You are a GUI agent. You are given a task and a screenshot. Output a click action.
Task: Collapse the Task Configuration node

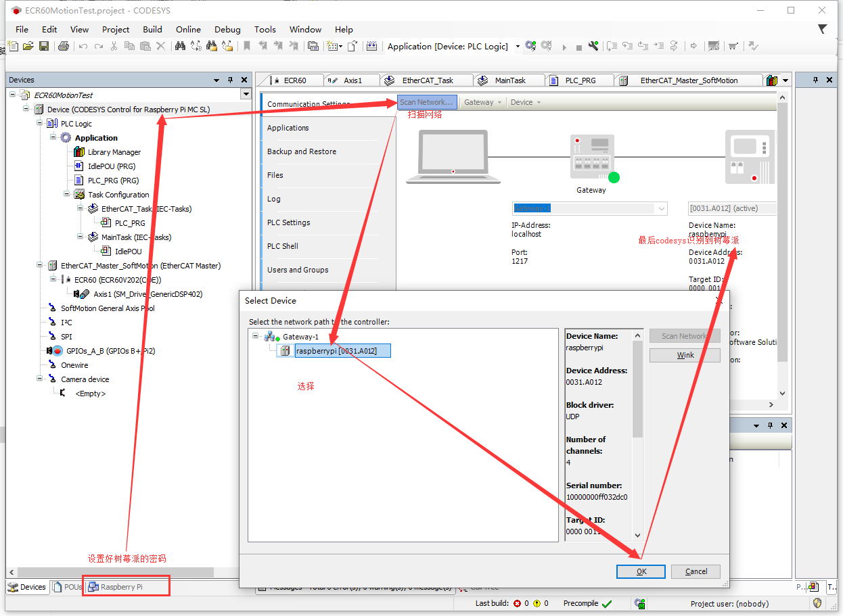[67, 195]
